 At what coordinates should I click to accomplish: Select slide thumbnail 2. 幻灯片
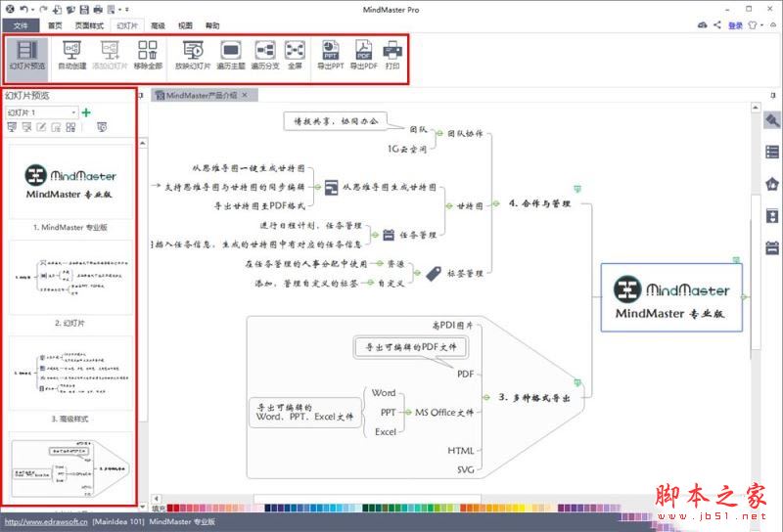[x=70, y=277]
